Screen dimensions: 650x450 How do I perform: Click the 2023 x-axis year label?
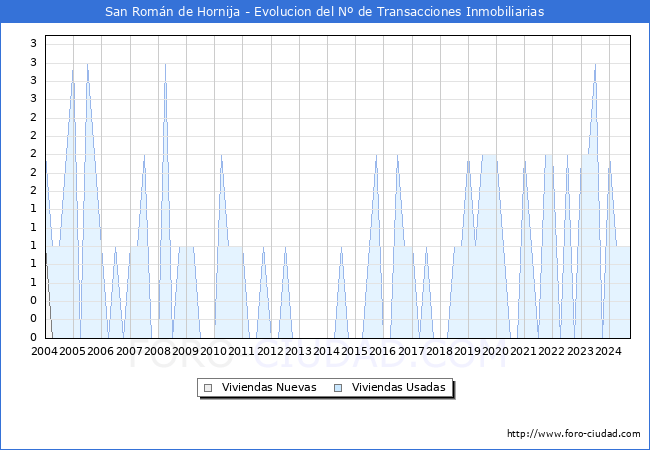580,351
